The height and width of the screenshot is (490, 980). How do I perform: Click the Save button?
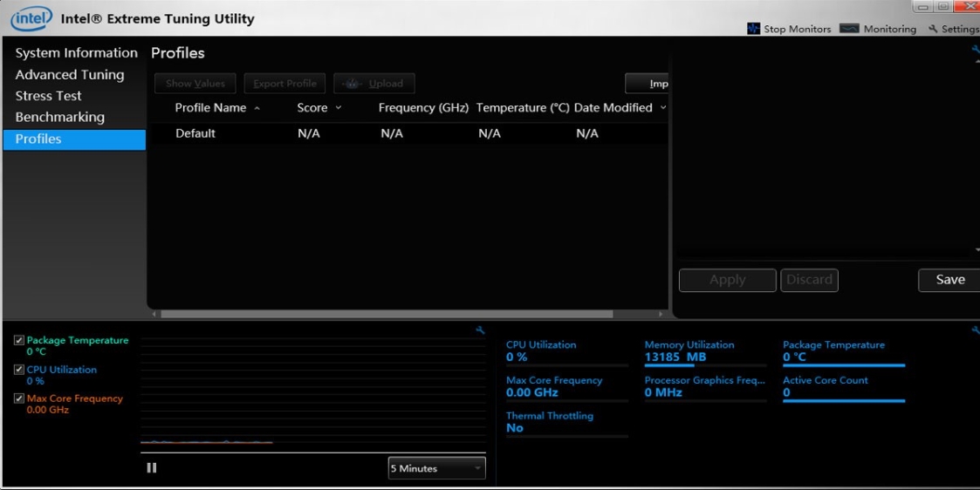tap(949, 280)
